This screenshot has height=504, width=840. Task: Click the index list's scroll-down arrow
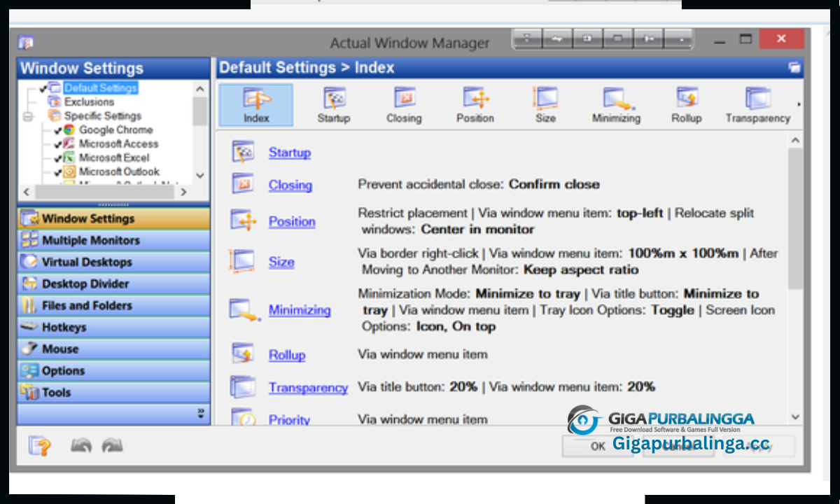click(795, 417)
